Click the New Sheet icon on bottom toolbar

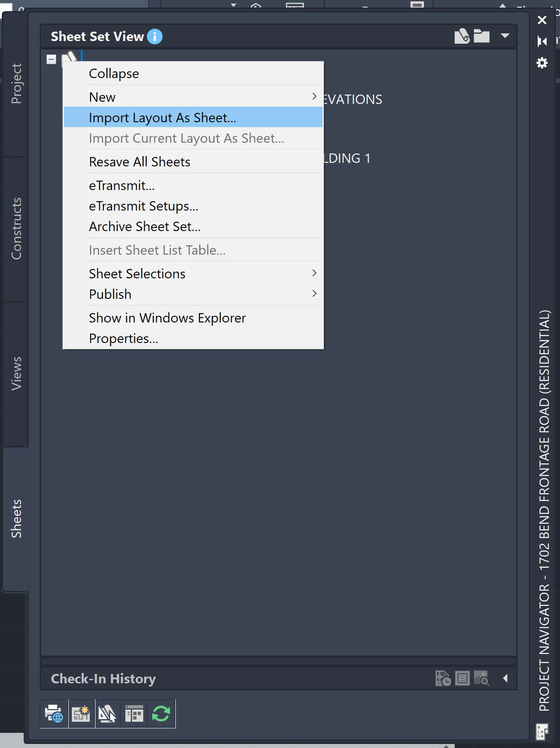point(81,714)
